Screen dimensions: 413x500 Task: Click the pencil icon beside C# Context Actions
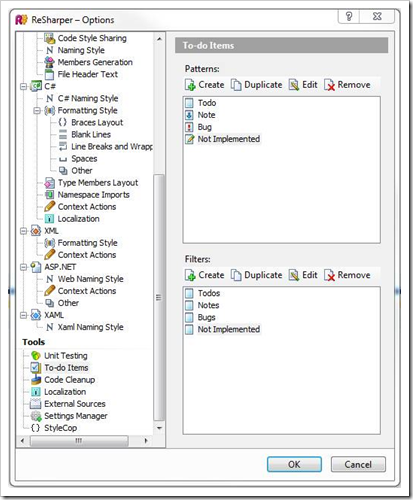50,207
